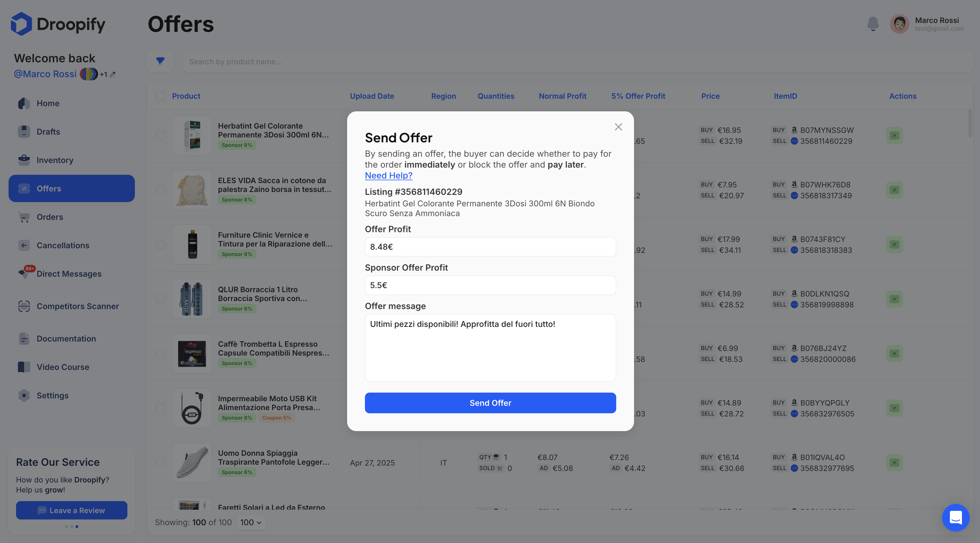Tick checkbox for Furniture Clinic Vernice row
The width and height of the screenshot is (980, 543).
click(160, 244)
